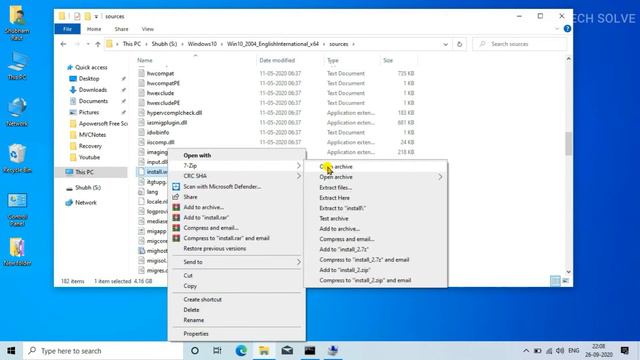Click file list vertical scrollbar thumb
The image size is (640, 360).
pyautogui.click(x=568, y=144)
